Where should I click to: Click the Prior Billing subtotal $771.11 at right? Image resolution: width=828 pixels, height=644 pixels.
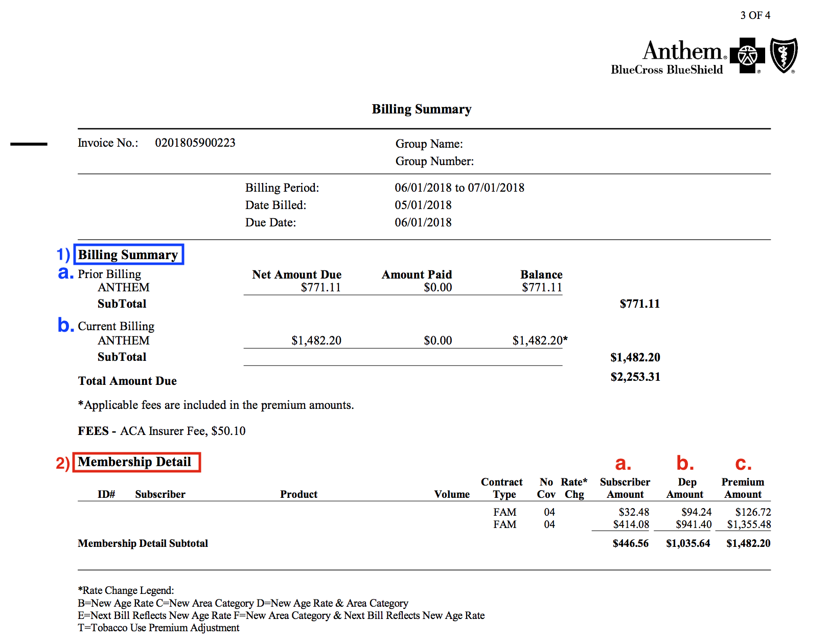pyautogui.click(x=639, y=304)
